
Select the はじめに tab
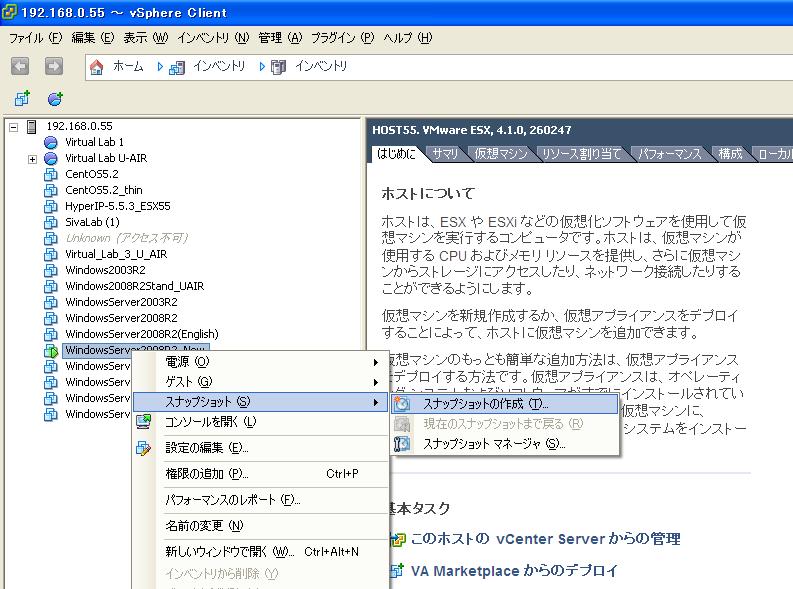tap(396, 154)
